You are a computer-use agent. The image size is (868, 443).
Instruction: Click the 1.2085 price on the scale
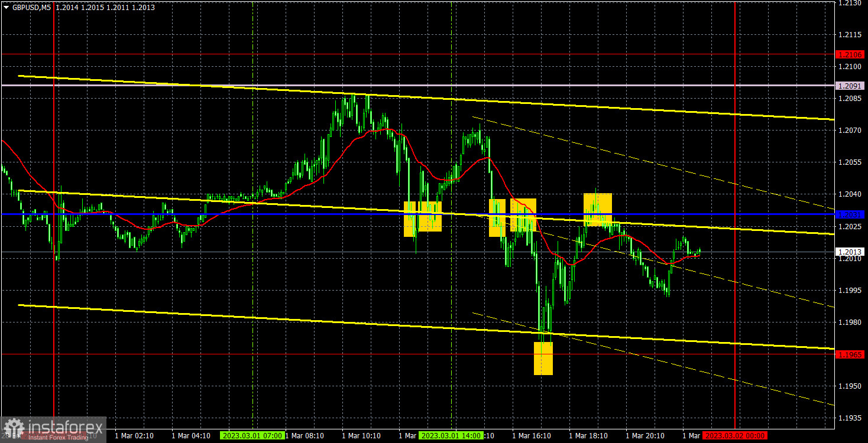(x=850, y=99)
